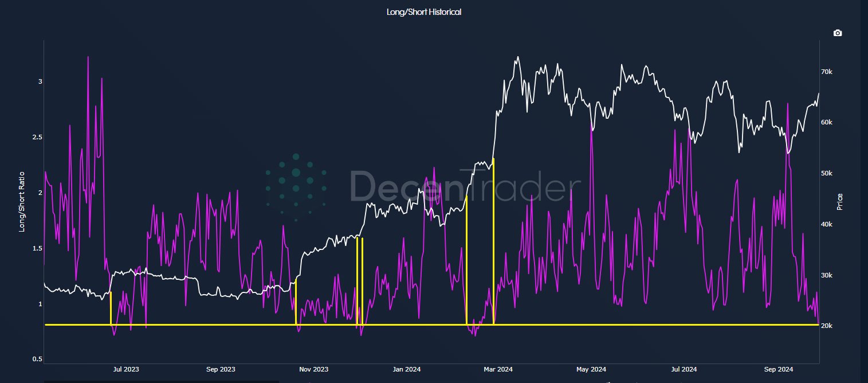Select the May 2024 x-axis tick label
Image resolution: width=868 pixels, height=383 pixels.
click(591, 369)
